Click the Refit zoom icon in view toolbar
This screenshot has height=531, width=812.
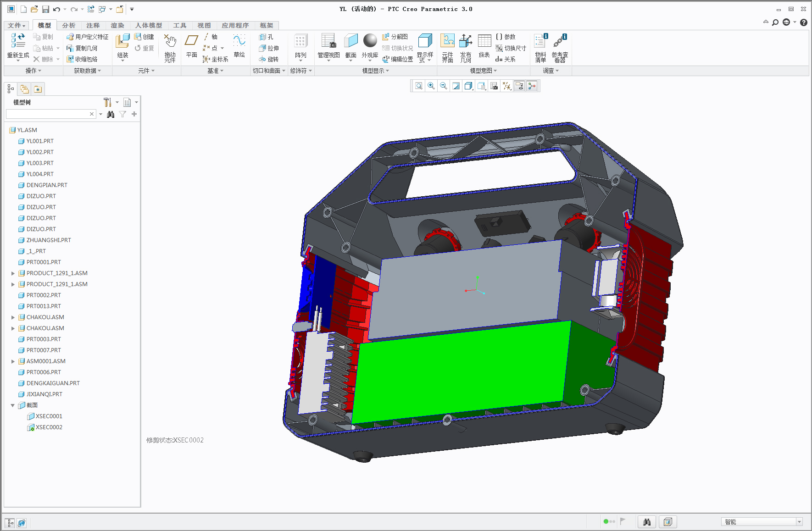pos(419,86)
